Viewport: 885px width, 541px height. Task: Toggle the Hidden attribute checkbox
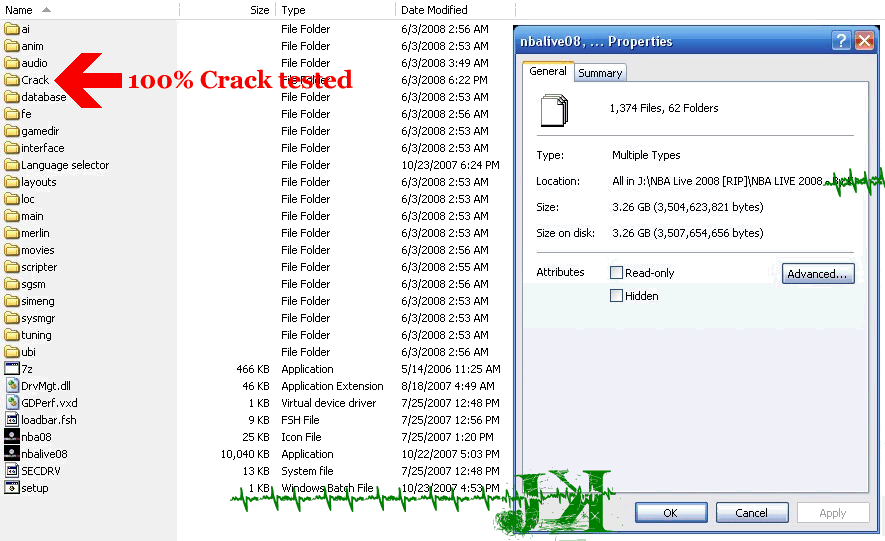616,296
